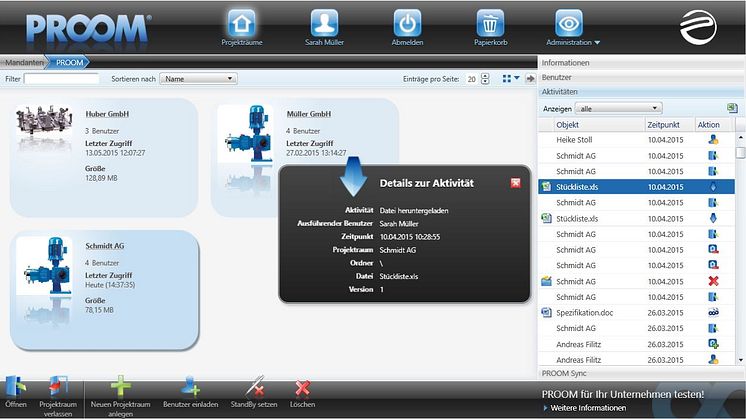746x419 pixels.
Task: Click the arrow icon beside view mode
Action: tap(530, 79)
